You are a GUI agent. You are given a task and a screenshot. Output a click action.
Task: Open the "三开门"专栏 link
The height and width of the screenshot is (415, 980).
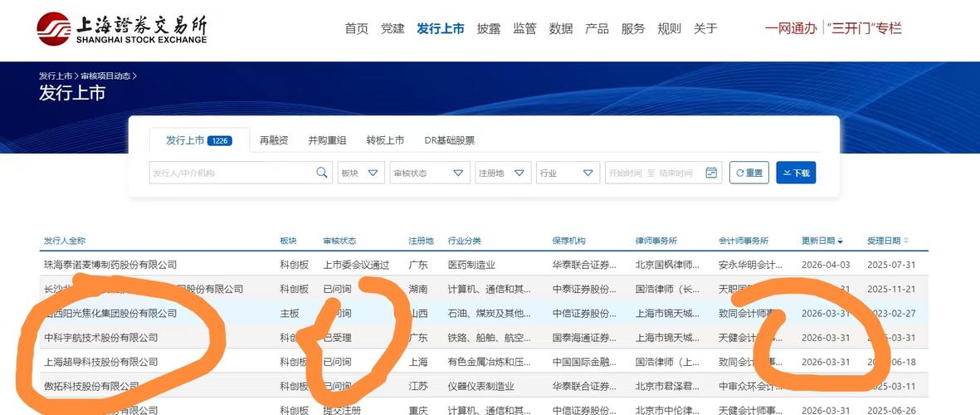864,28
